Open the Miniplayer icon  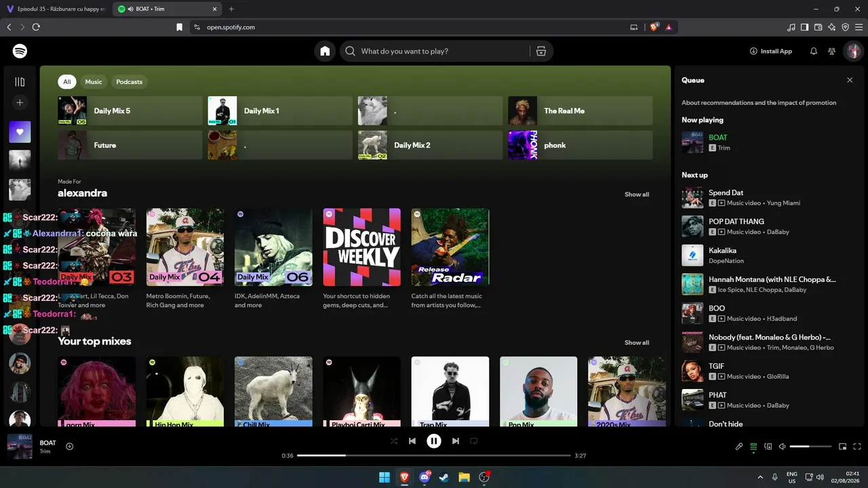click(x=843, y=447)
